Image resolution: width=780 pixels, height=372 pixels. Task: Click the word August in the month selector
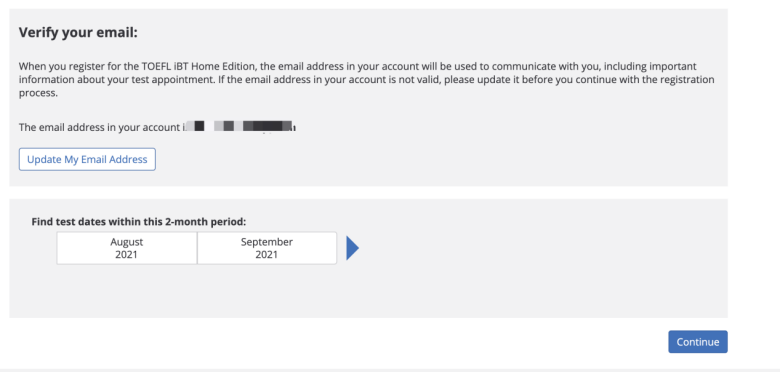(127, 242)
